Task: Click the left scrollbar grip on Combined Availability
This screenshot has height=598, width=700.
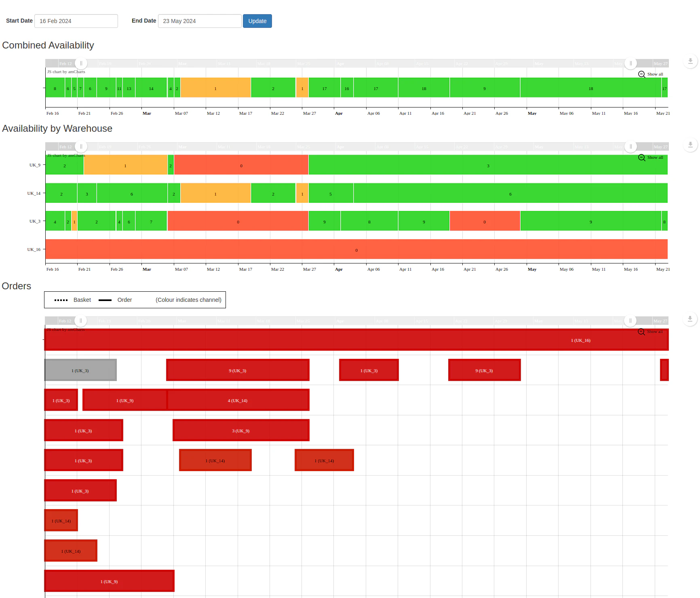Action: (81, 63)
